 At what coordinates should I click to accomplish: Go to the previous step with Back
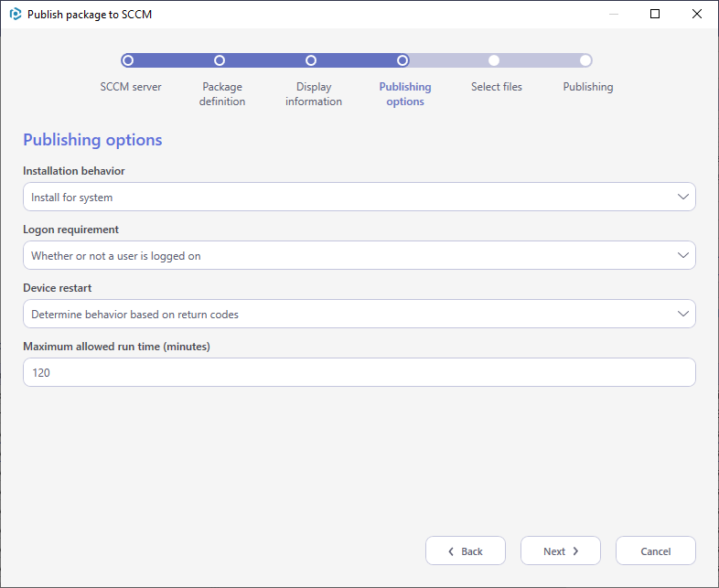(x=466, y=551)
